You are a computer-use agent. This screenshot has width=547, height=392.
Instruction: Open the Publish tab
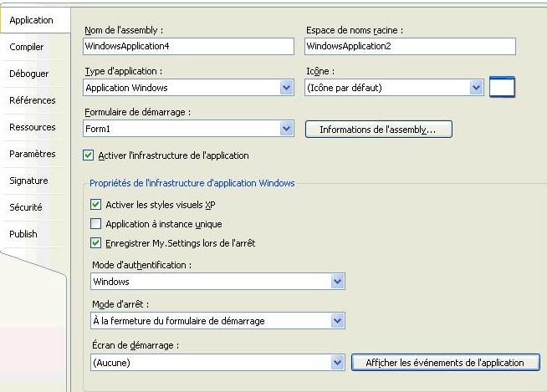pos(23,234)
